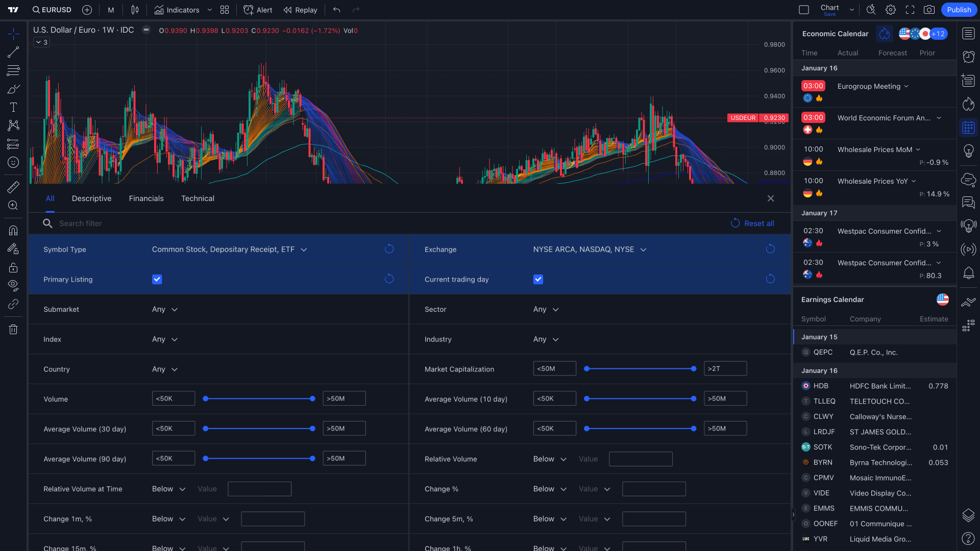Image resolution: width=980 pixels, height=551 pixels.
Task: Open the Symbol Type dropdown
Action: point(229,249)
